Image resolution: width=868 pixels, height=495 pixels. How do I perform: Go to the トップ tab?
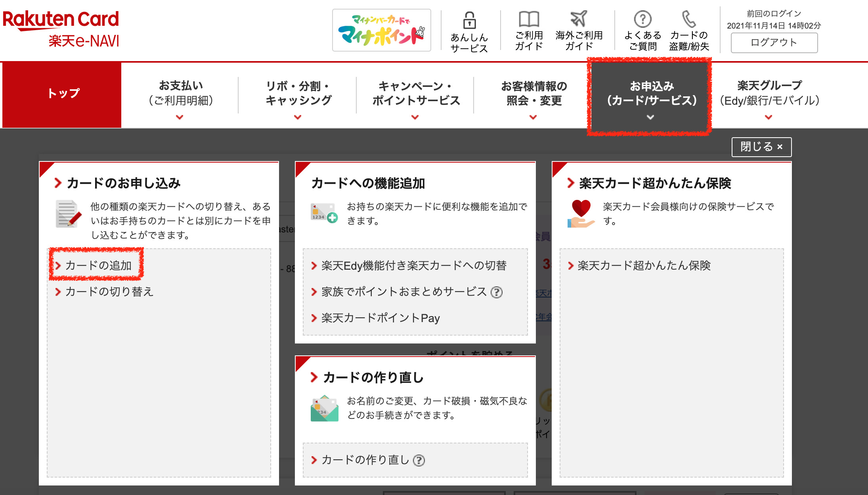click(62, 95)
